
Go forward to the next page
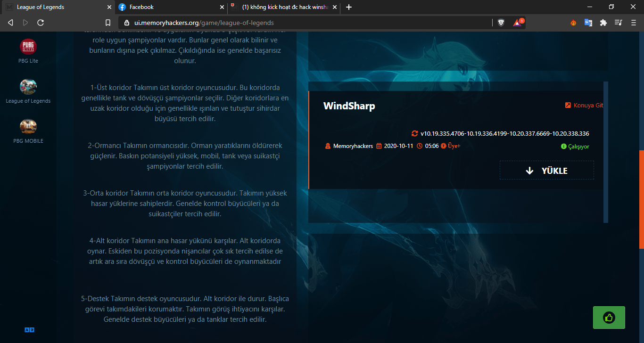(25, 23)
